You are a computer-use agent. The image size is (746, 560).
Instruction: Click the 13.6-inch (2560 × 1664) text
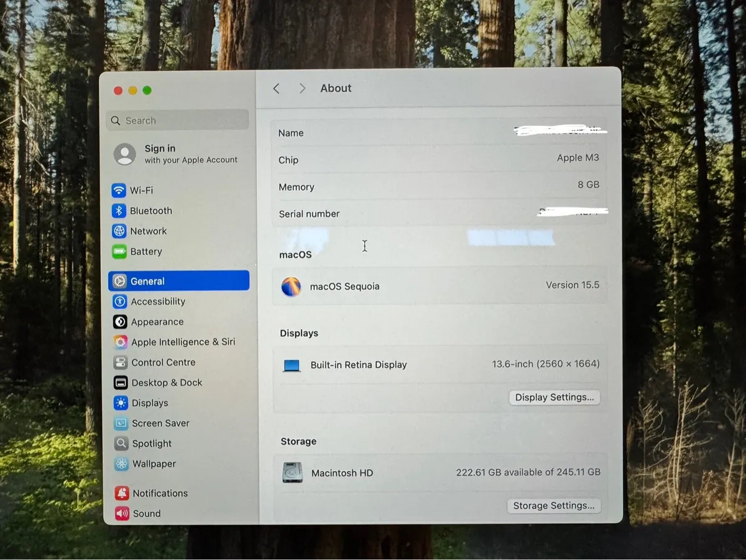click(546, 364)
